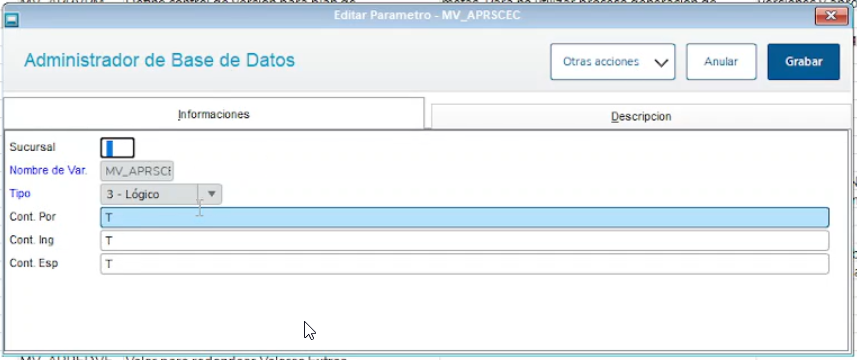This screenshot has height=360, width=857.
Task: Click the Cont. Esp label
Action: coord(34,263)
